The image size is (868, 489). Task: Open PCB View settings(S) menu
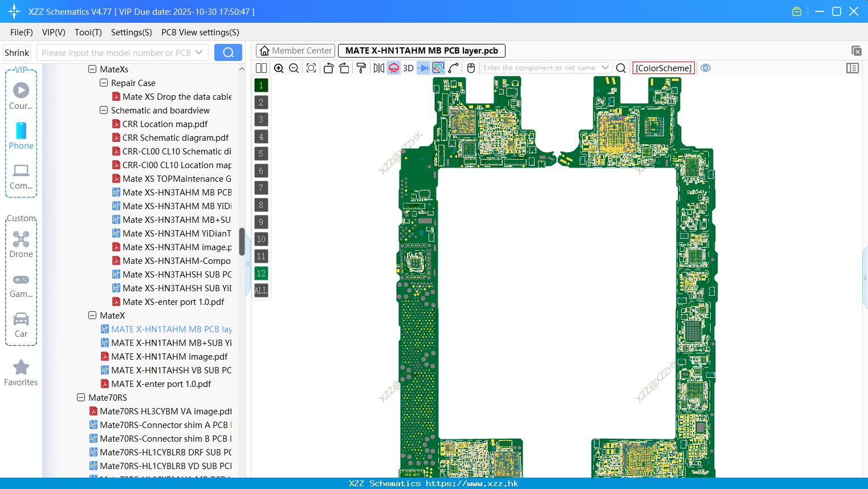click(x=200, y=32)
